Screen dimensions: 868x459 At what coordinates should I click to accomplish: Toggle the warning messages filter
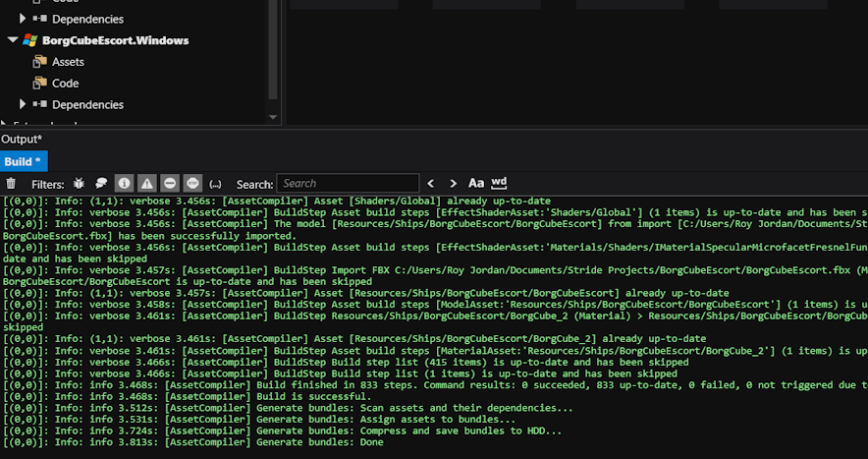146,183
